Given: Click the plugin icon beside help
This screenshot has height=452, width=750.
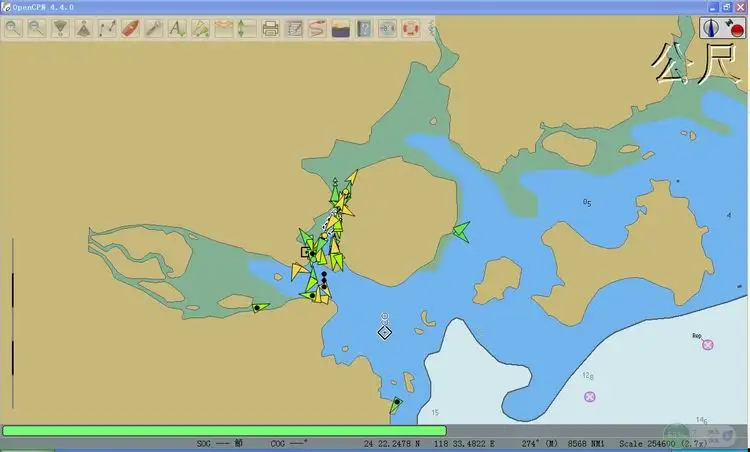Looking at the screenshot, I should coord(387,29).
